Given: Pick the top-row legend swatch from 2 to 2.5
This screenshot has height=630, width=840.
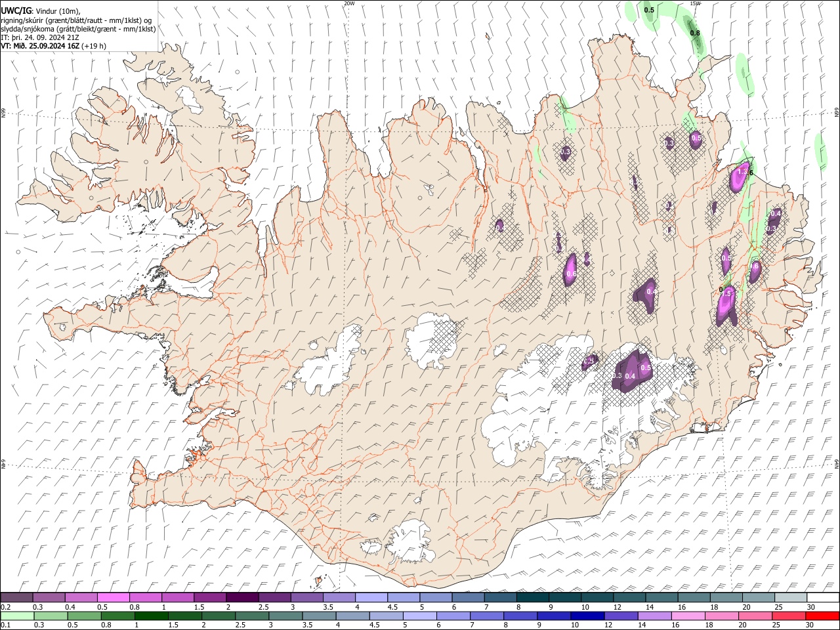Looking at the screenshot, I should pyautogui.click(x=242, y=598).
